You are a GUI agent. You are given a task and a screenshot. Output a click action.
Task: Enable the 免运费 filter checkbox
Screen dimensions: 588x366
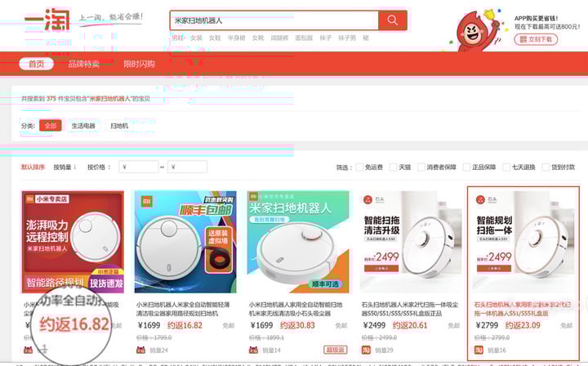(359, 167)
